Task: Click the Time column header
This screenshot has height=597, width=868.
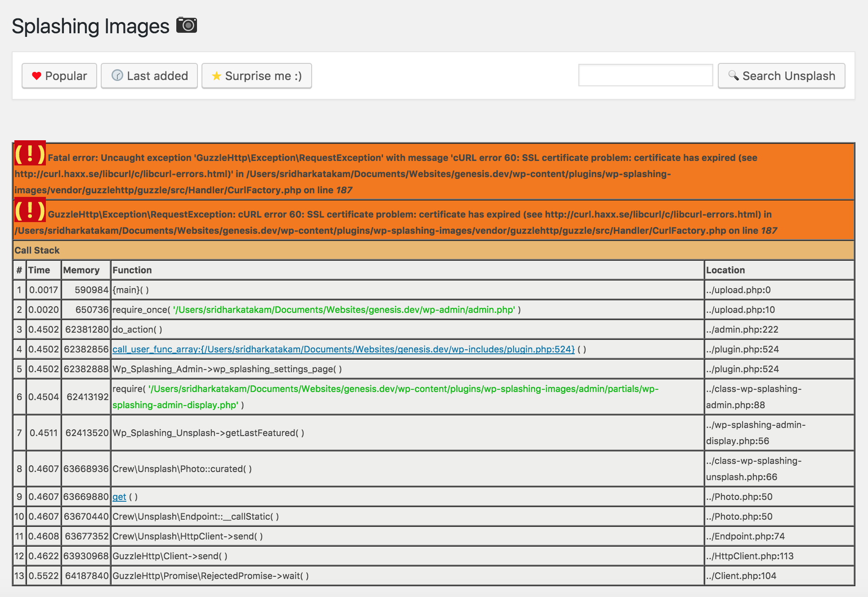Action: pos(44,270)
